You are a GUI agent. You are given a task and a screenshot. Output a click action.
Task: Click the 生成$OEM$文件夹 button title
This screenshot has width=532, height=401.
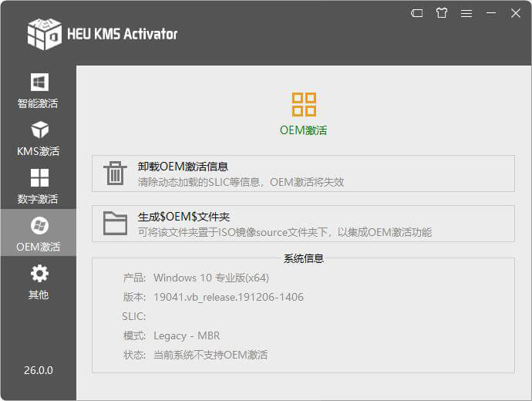184,217
